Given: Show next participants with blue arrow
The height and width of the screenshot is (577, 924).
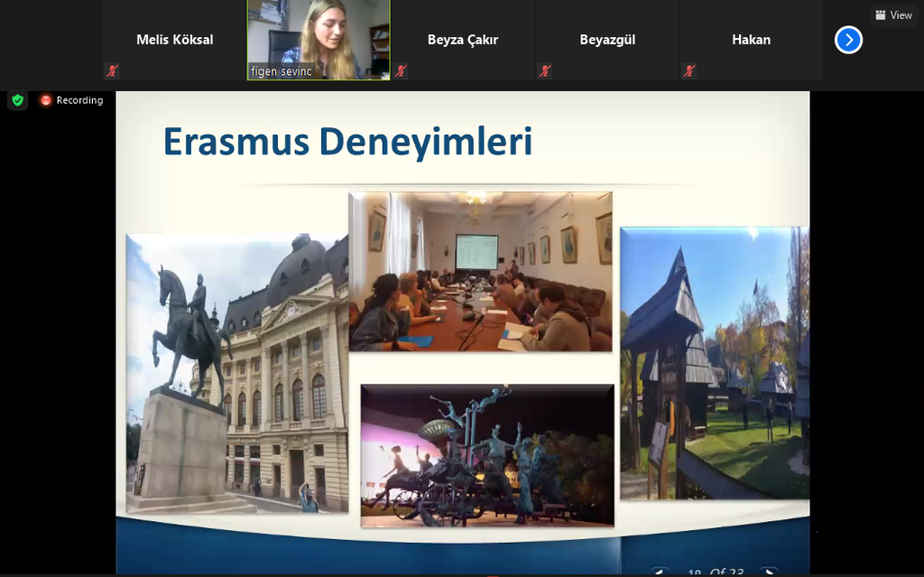Looking at the screenshot, I should (x=848, y=40).
